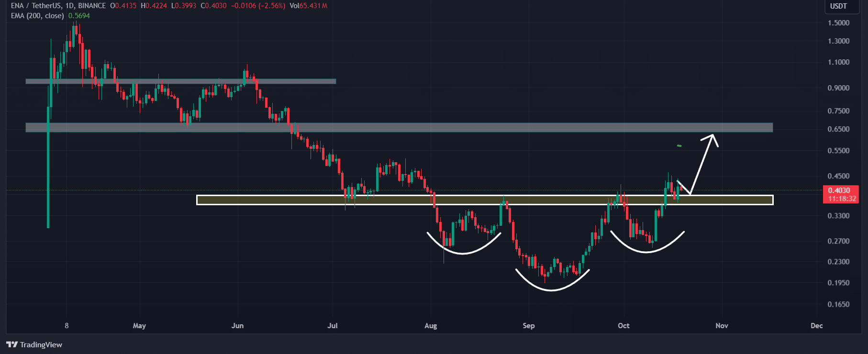Select the EMA (200, close) indicator legend

pyautogui.click(x=37, y=16)
